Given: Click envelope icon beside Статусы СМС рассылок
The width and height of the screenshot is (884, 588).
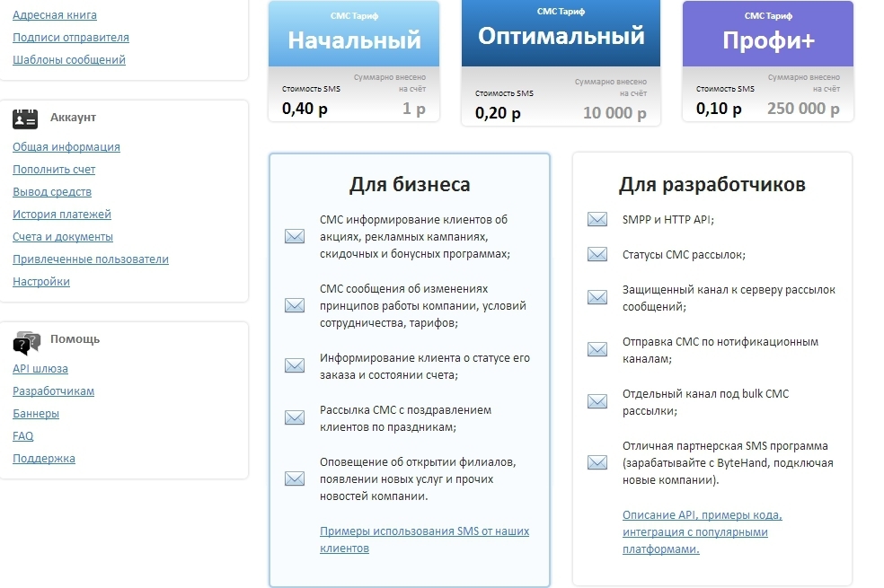Looking at the screenshot, I should click(597, 254).
